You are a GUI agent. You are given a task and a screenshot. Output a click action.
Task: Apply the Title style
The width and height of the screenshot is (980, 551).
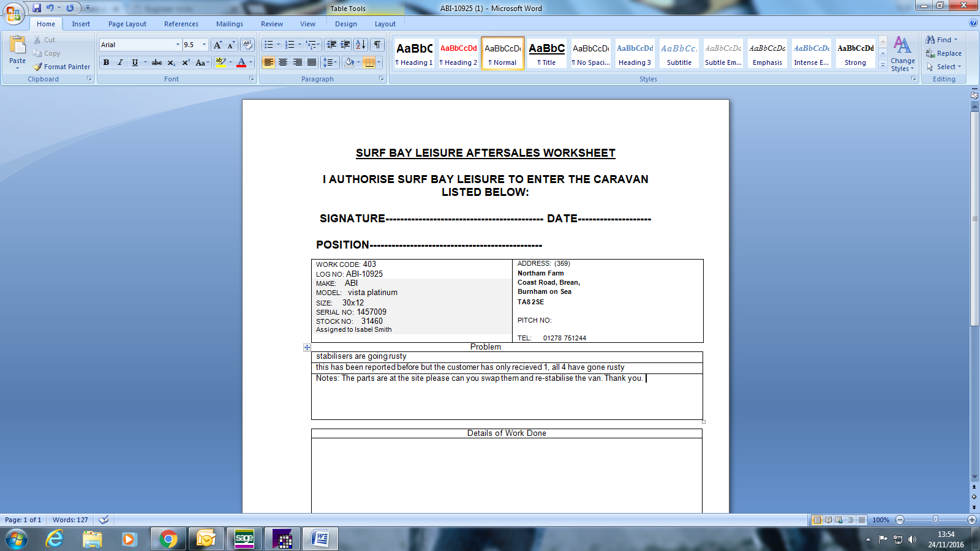click(x=547, y=53)
